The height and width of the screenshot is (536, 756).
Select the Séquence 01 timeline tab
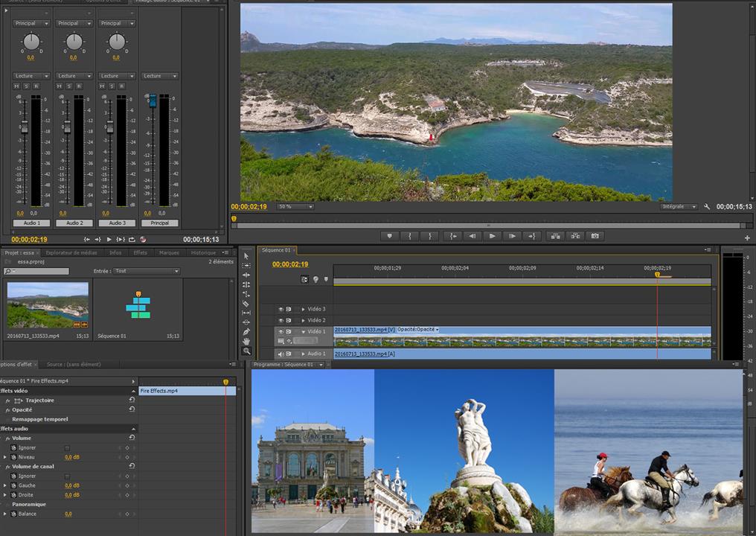point(276,250)
